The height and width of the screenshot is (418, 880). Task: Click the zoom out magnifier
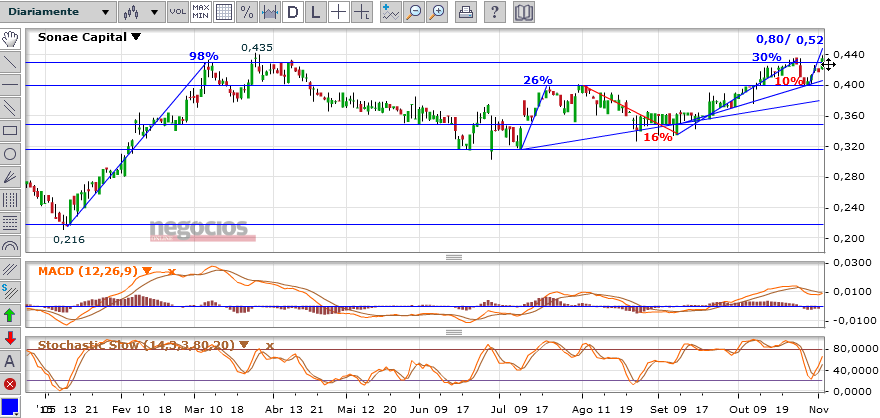point(414,12)
